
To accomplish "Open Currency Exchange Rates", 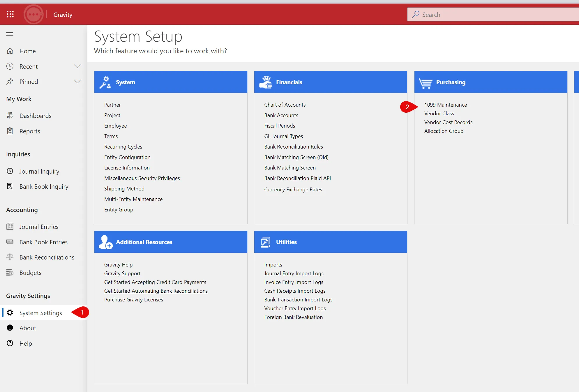I will [x=293, y=189].
